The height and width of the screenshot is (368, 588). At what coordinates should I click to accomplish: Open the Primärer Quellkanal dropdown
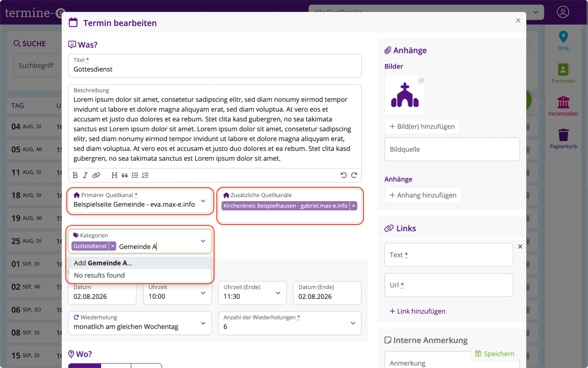pyautogui.click(x=140, y=201)
